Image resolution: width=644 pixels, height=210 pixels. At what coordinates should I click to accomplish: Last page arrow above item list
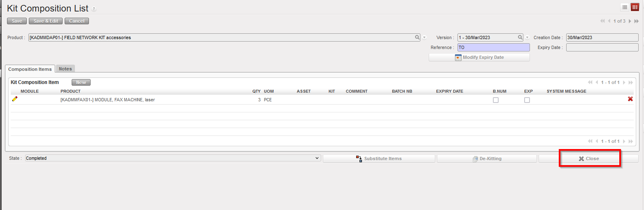pos(630,82)
